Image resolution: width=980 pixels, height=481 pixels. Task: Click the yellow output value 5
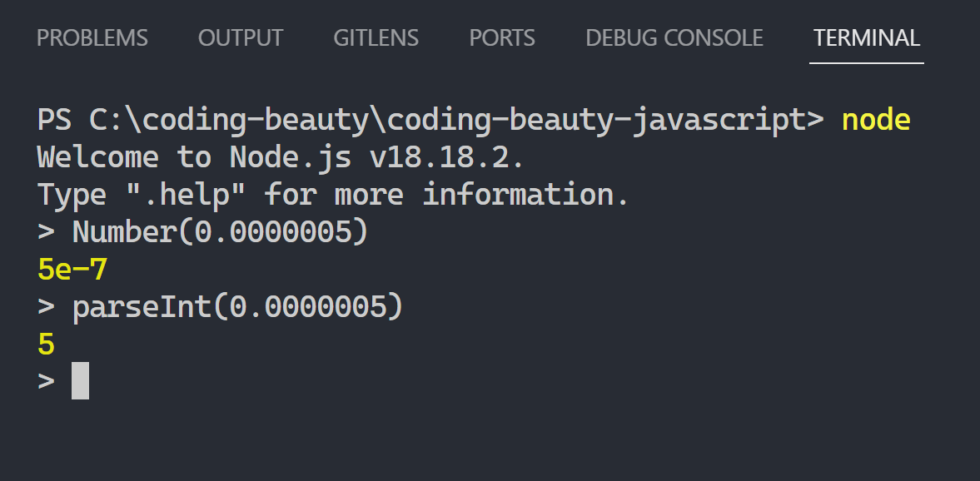[x=47, y=345]
